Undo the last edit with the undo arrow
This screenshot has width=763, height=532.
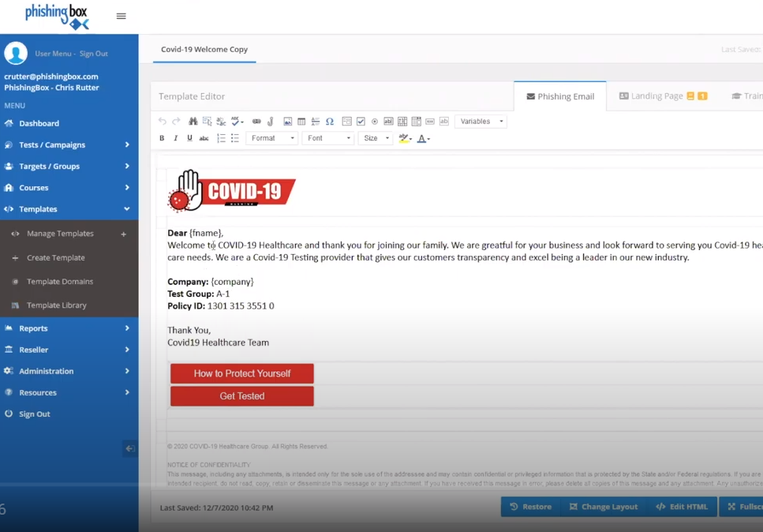click(163, 121)
